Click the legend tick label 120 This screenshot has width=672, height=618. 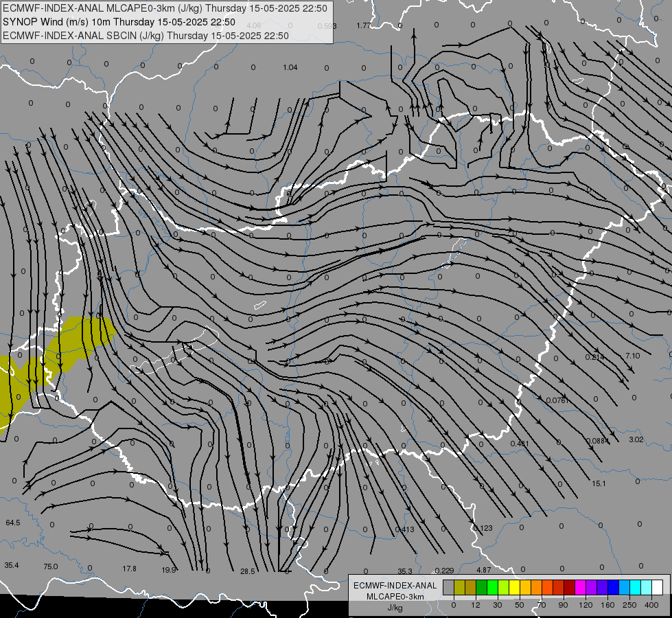(x=586, y=605)
